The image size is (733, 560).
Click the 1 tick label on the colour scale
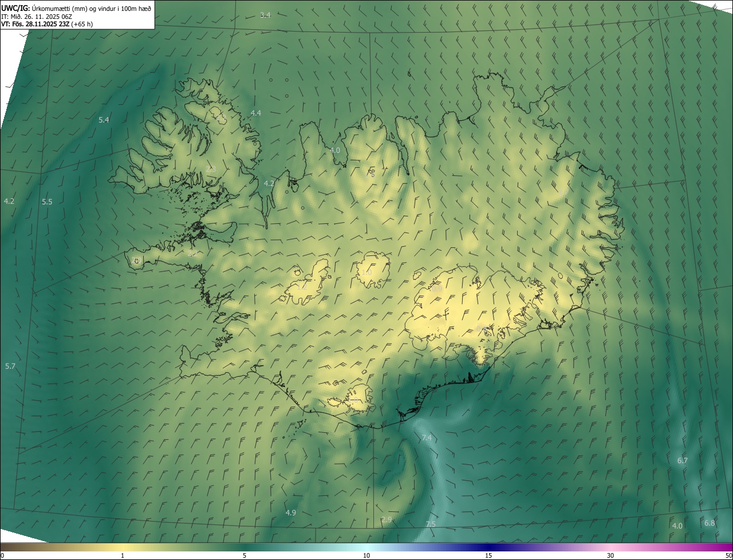coord(123,555)
